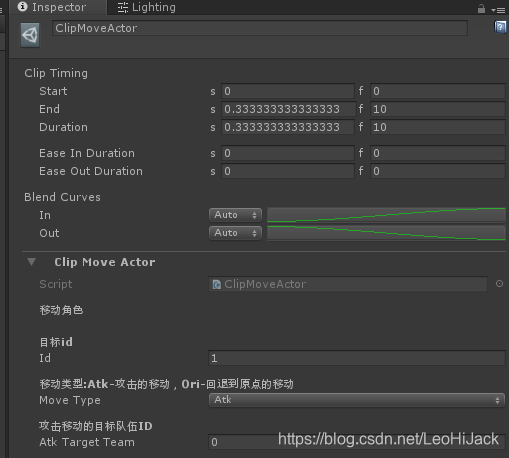Open the Blend Curves In Auto dropdown

tap(235, 215)
